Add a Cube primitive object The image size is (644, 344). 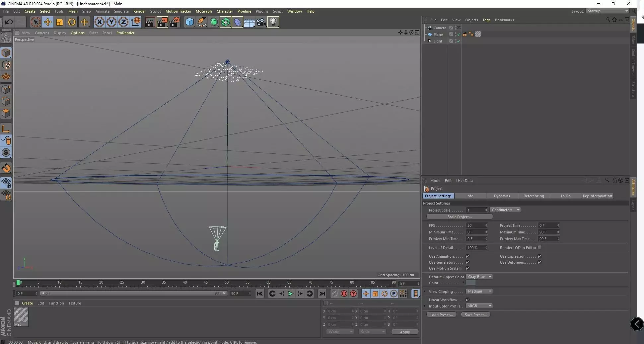pyautogui.click(x=189, y=22)
